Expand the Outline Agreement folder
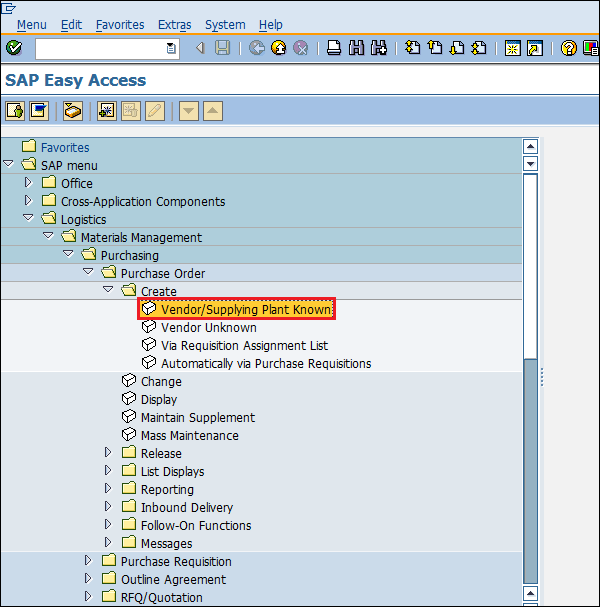Viewport: 600px width, 607px height. [88, 578]
